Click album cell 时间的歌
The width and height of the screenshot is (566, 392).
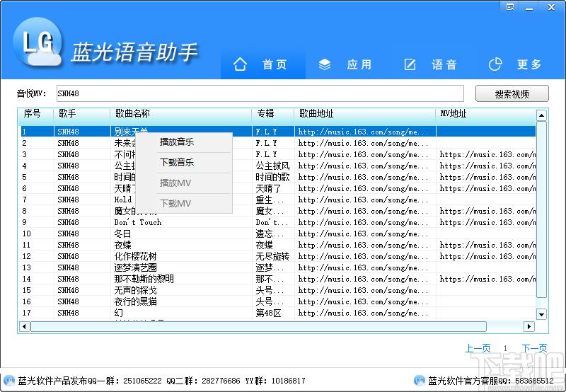[272, 177]
